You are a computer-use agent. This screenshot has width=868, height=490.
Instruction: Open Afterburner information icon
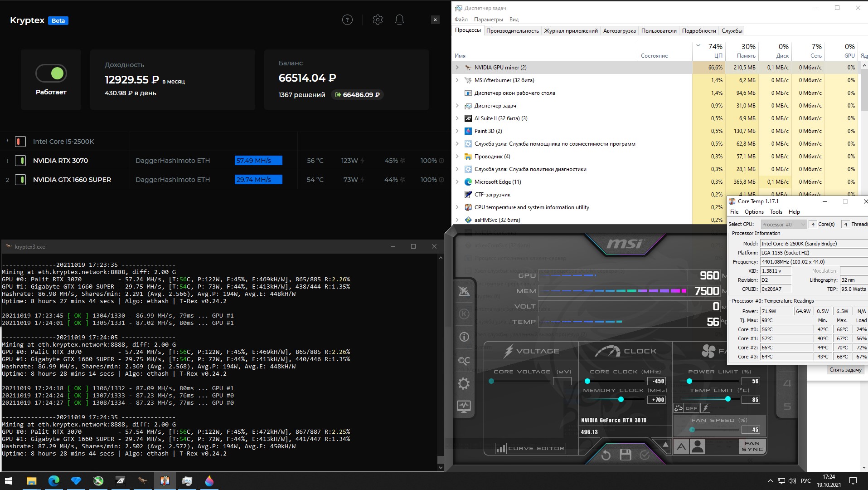464,337
